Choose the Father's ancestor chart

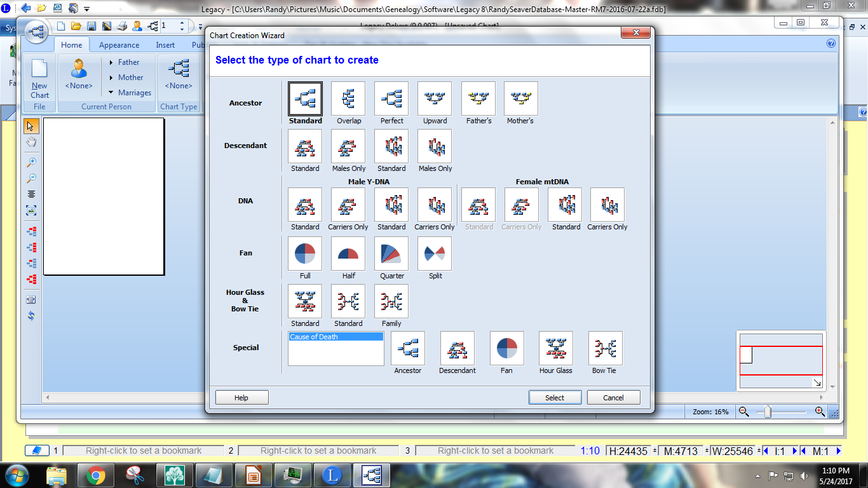click(478, 98)
